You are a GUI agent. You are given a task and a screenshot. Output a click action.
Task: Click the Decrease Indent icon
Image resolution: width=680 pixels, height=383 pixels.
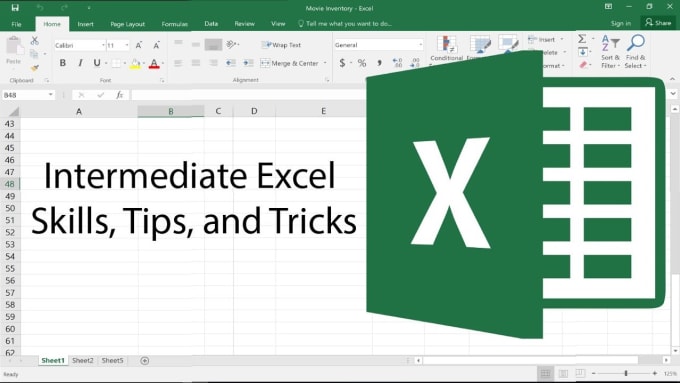231,63
